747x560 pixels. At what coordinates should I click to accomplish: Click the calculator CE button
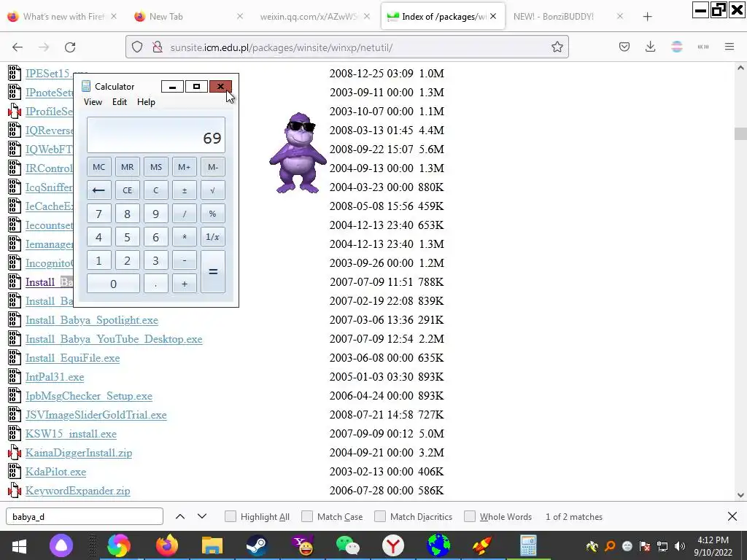[127, 190]
